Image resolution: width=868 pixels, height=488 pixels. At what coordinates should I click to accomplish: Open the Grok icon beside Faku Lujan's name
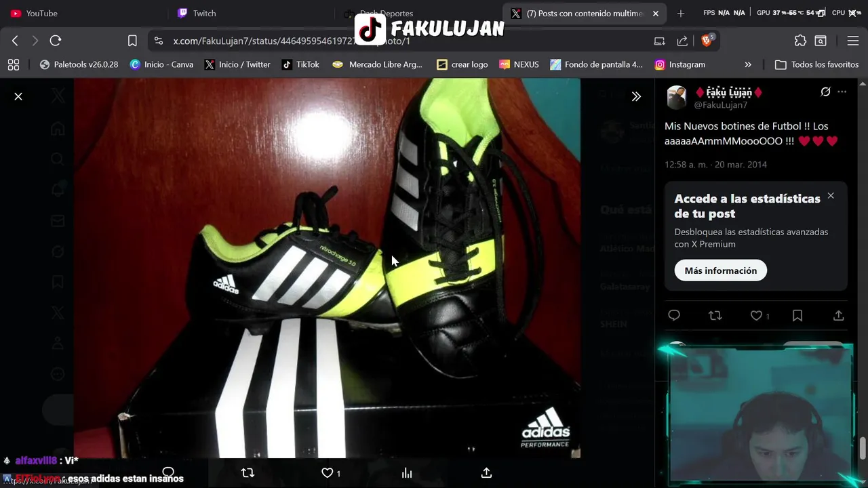click(825, 91)
